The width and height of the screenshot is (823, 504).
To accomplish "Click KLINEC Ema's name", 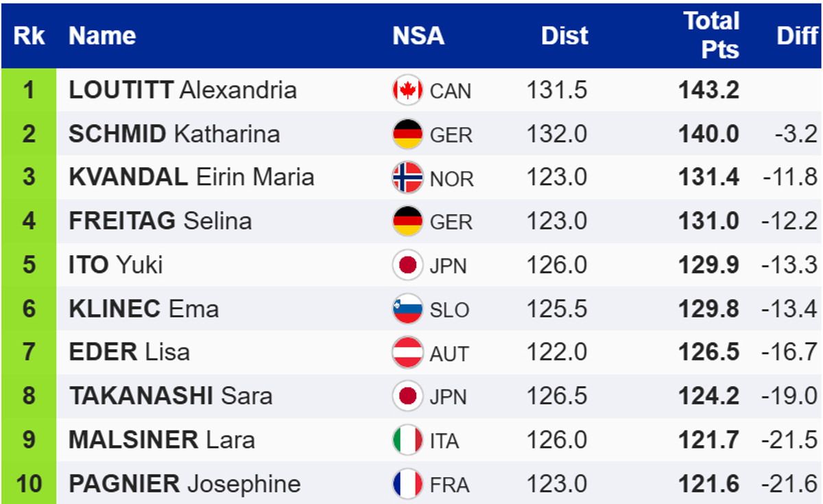I will click(143, 309).
